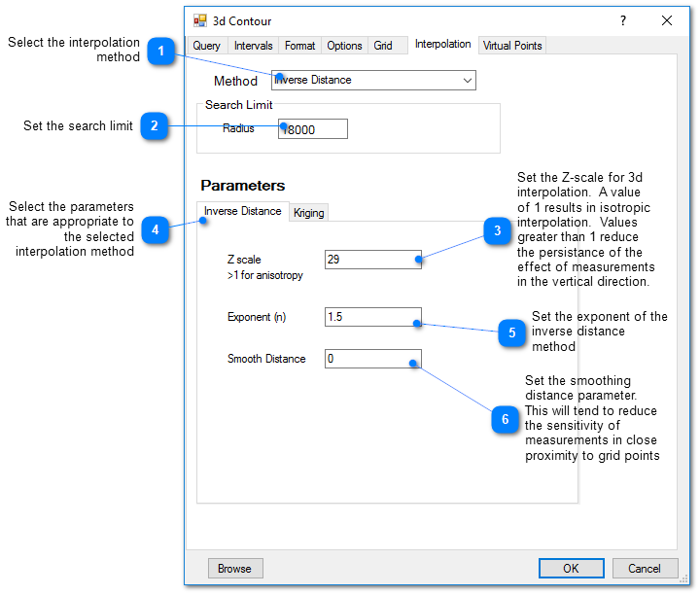Close the 3d Contour dialog
700x595 pixels.
pyautogui.click(x=667, y=20)
